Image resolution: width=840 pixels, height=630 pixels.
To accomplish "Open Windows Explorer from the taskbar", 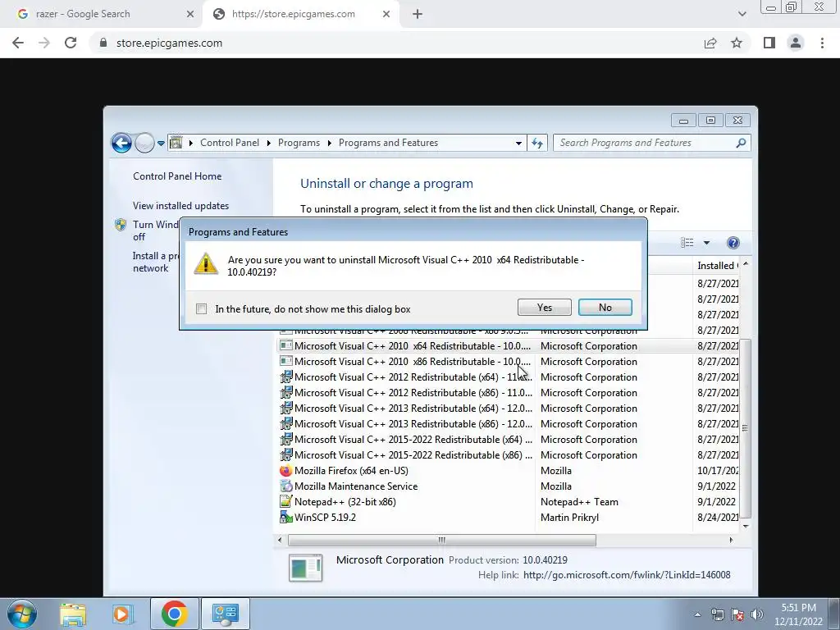I will click(x=73, y=614).
